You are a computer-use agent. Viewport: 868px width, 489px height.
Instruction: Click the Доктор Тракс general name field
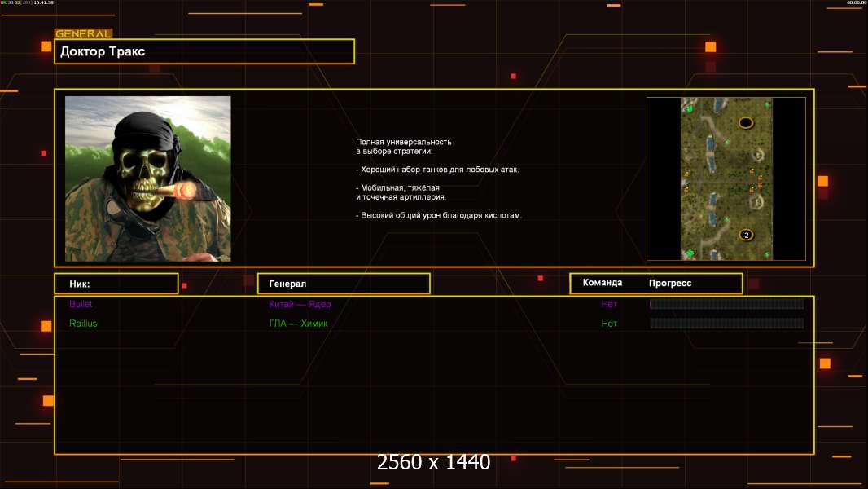204,51
